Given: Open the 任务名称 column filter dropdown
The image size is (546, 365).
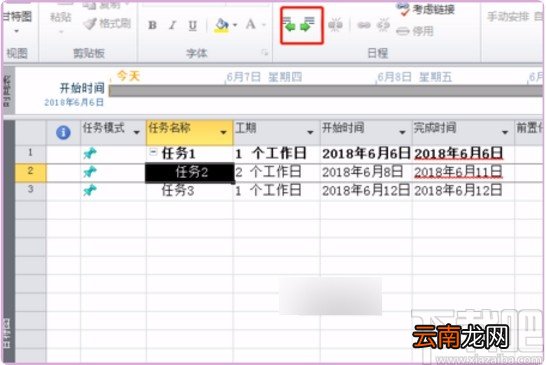Looking at the screenshot, I should 223,132.
